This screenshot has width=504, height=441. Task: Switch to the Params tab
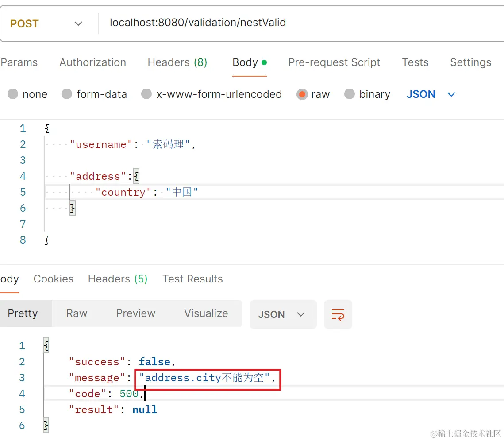click(19, 62)
